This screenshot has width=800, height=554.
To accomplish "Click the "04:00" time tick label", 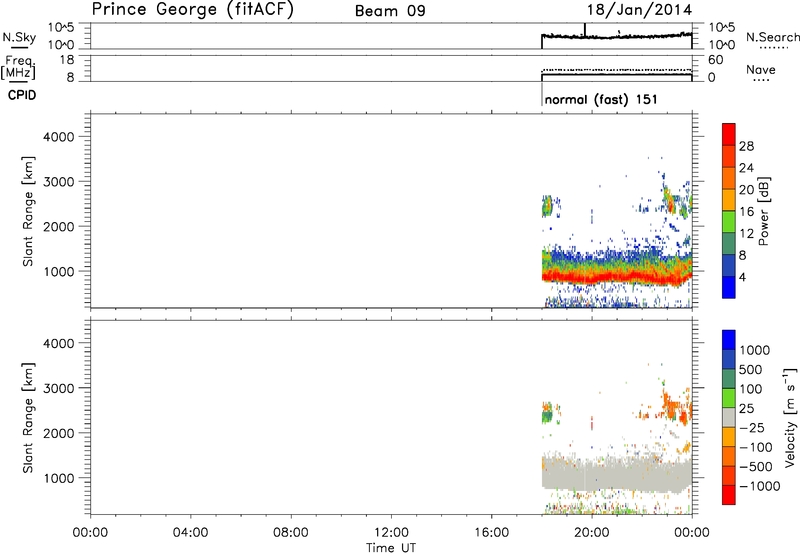I will pyautogui.click(x=190, y=533).
